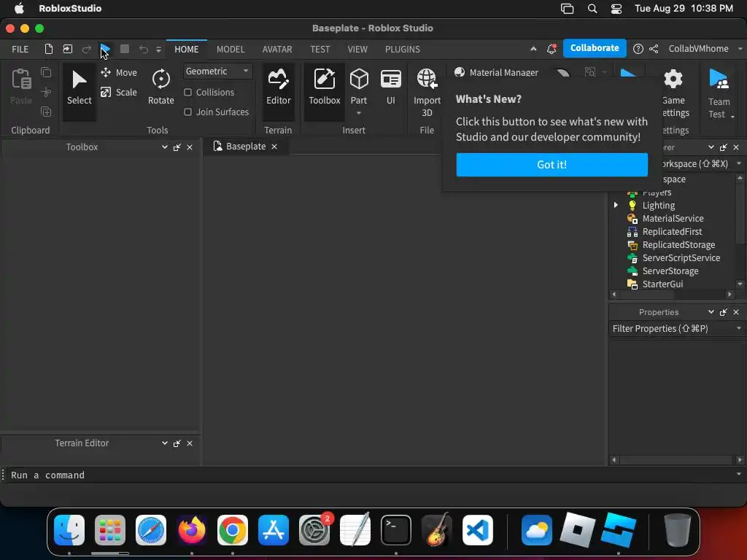The width and height of the screenshot is (747, 560).
Task: Switch to the AVATAR ribbon tab
Action: 277,49
